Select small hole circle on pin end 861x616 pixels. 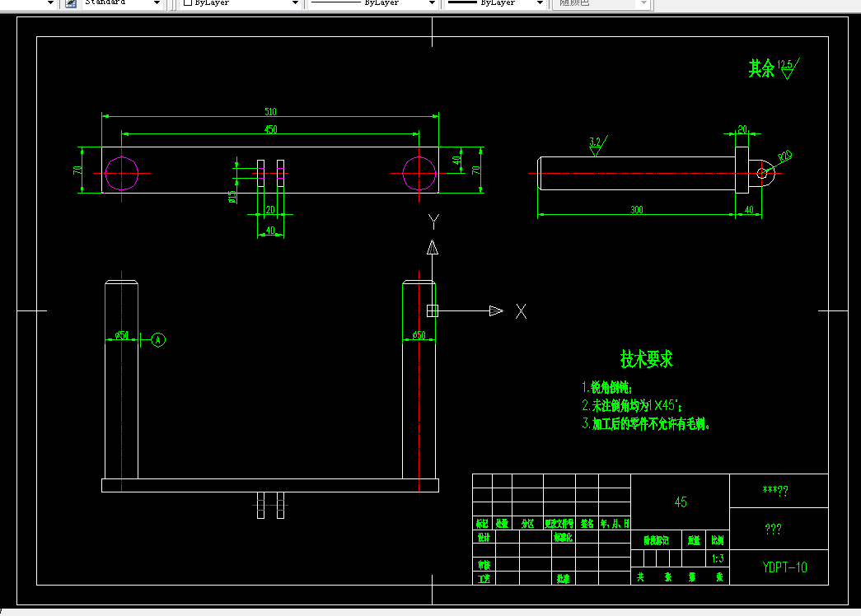(x=762, y=174)
